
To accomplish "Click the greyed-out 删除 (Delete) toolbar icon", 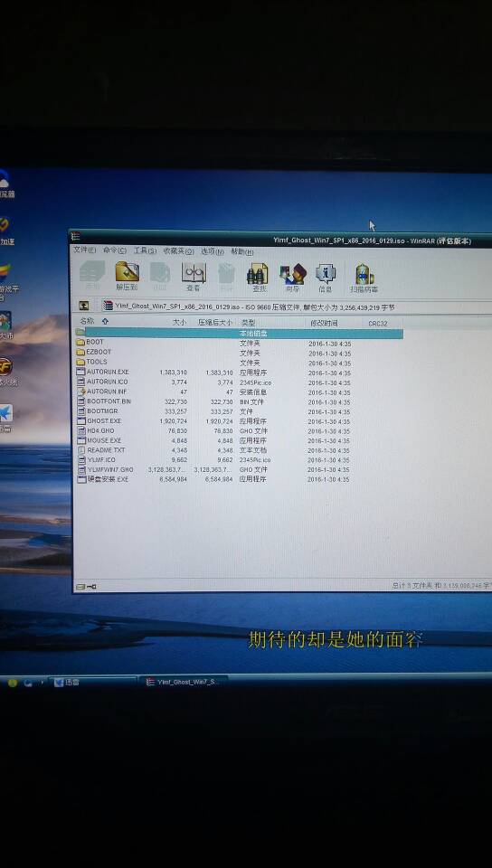I will (x=227, y=277).
